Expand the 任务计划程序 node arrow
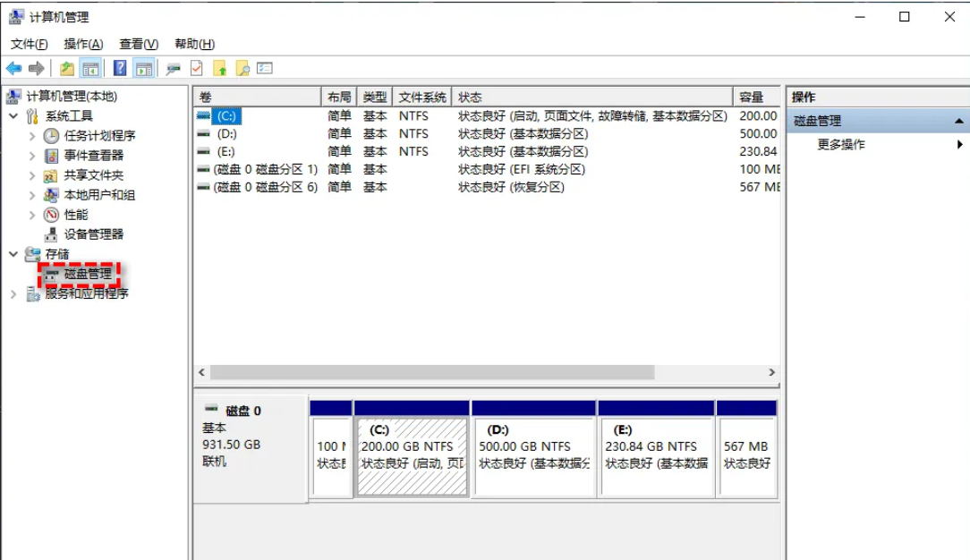The height and width of the screenshot is (560, 970). pyautogui.click(x=32, y=136)
